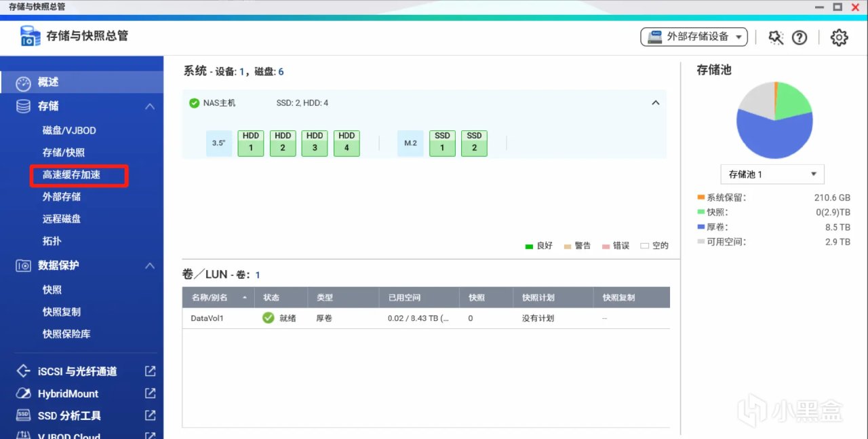The width and height of the screenshot is (868, 439).
Task: Click the 快照 green legend swatch
Action: pyautogui.click(x=701, y=212)
